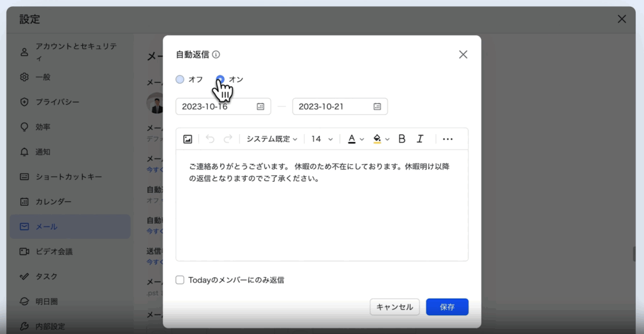Click the info icon beside 自動返信 title
Screen dimensions: 644x334
(x=216, y=55)
